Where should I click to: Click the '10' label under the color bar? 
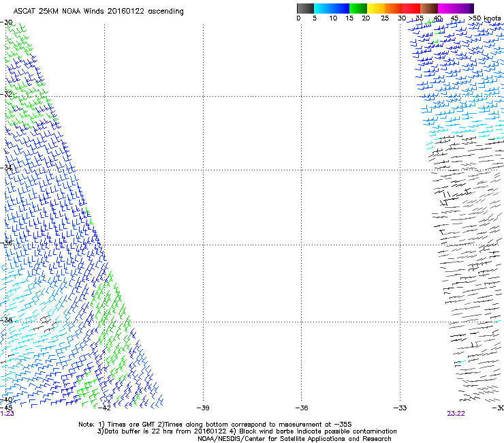tap(333, 18)
